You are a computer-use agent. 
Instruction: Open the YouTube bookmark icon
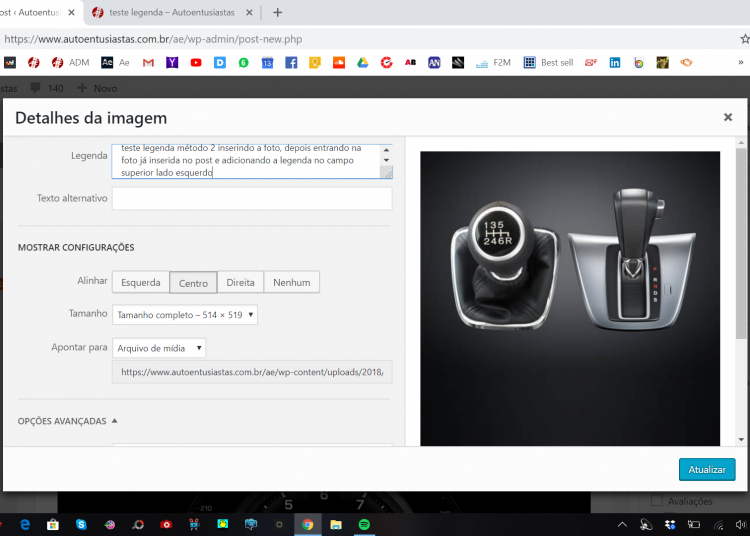(x=196, y=62)
